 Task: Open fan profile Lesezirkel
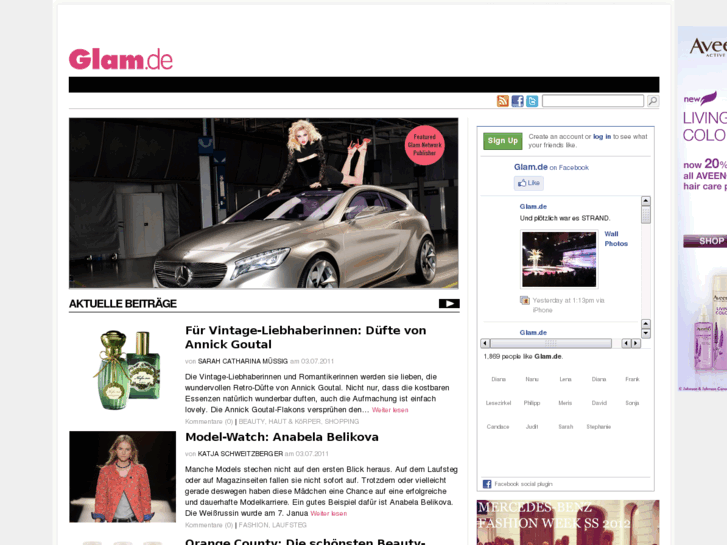click(x=498, y=403)
